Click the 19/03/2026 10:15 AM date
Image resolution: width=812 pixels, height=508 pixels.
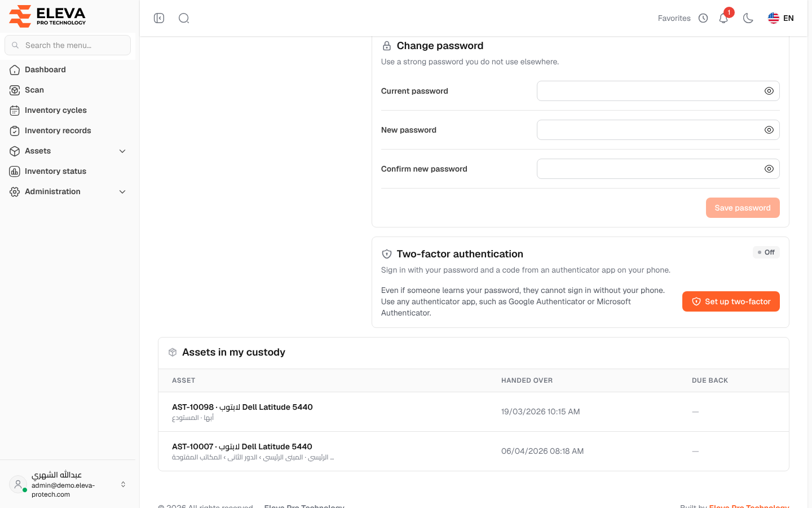(x=540, y=412)
